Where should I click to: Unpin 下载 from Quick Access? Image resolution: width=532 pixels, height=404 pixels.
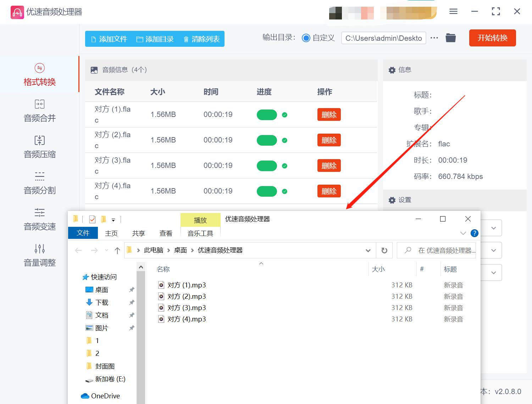[132, 302]
